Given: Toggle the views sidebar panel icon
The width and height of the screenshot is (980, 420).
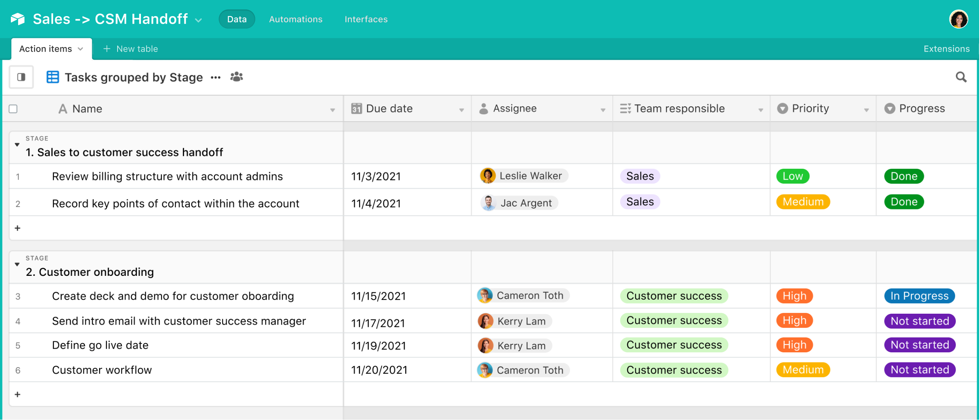Looking at the screenshot, I should pos(21,77).
